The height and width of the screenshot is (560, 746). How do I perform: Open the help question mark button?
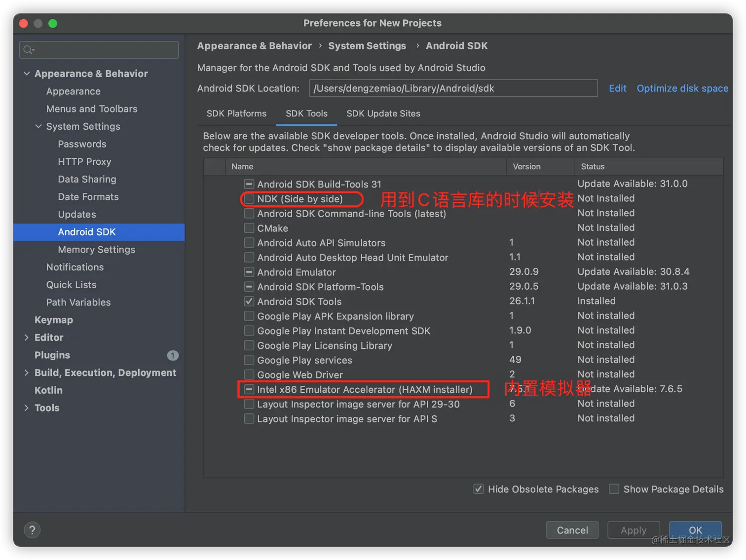[x=32, y=530]
